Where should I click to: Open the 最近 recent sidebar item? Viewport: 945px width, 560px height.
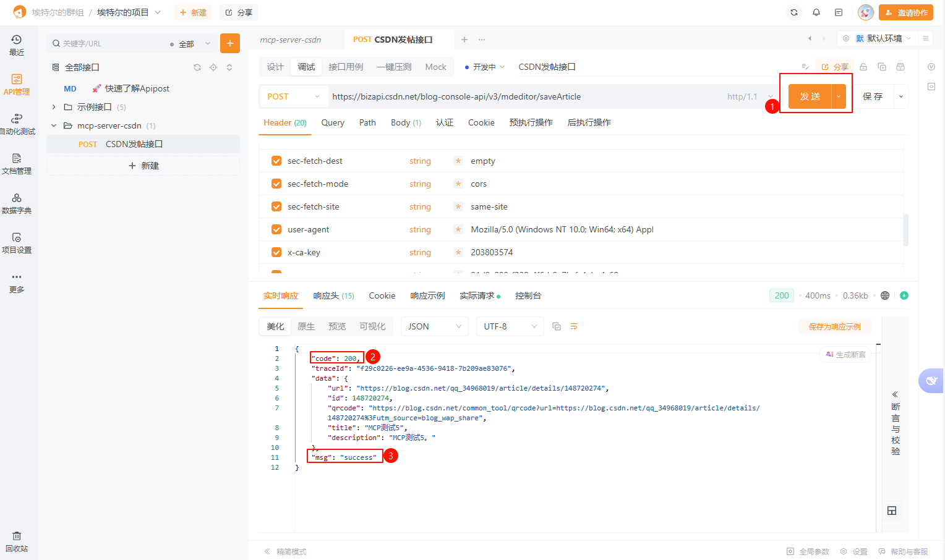pos(17,45)
